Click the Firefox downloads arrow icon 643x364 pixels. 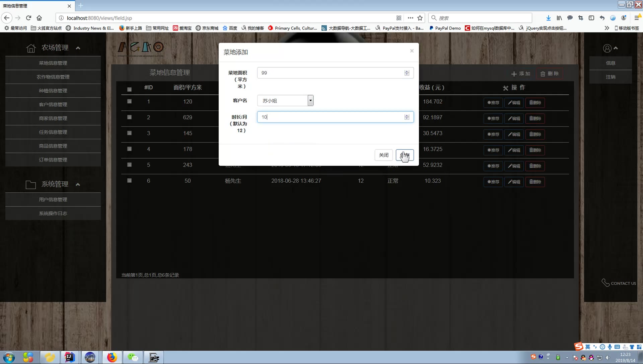click(548, 18)
